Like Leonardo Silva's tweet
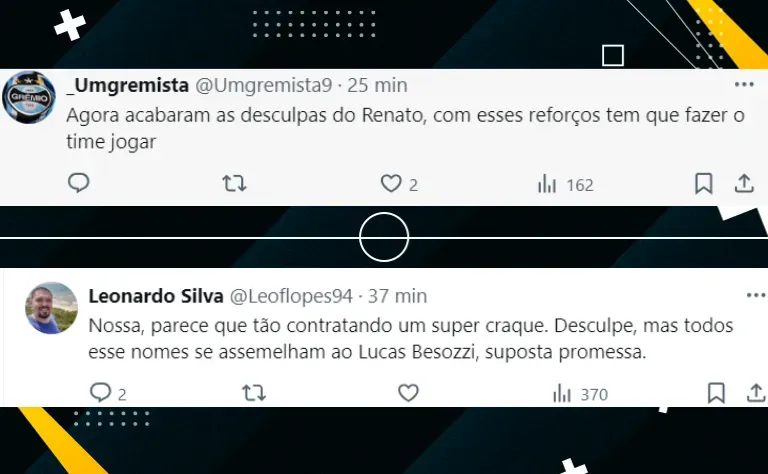The image size is (768, 474). tap(408, 393)
